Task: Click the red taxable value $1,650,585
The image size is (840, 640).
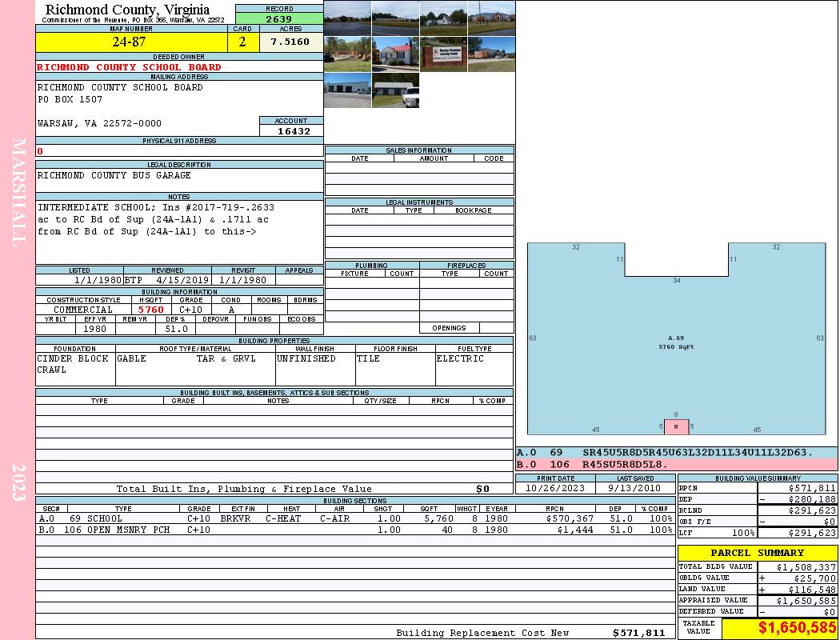Action: pos(779,629)
